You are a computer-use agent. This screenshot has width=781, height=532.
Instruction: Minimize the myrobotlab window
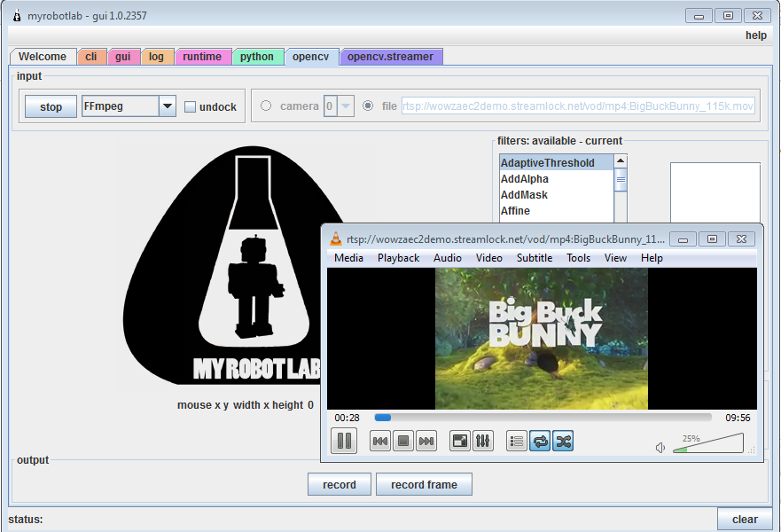[x=699, y=16]
